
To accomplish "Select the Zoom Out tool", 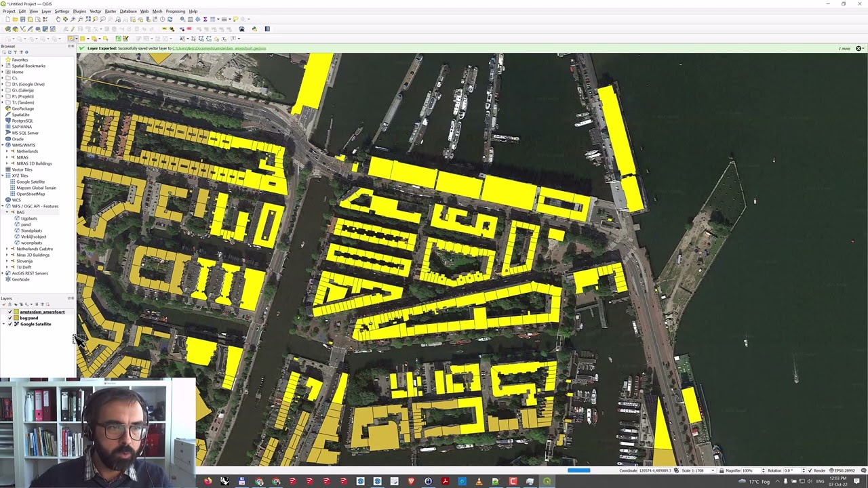I will (x=80, y=19).
